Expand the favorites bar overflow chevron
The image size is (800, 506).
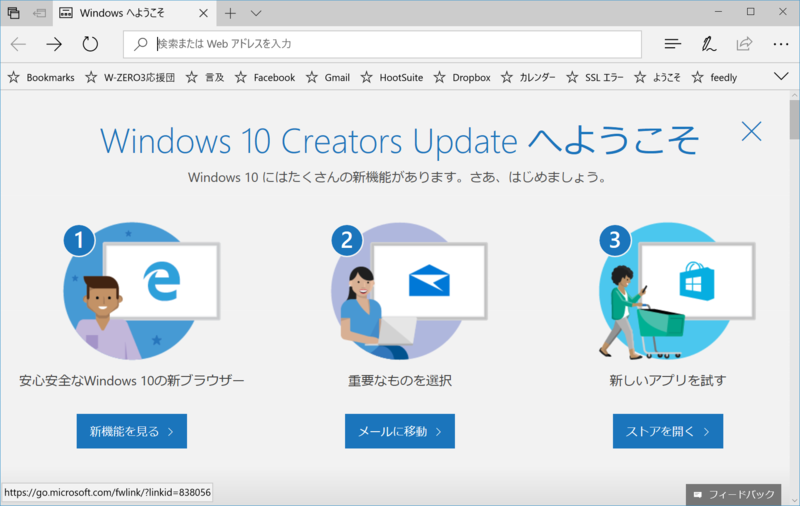point(781,77)
